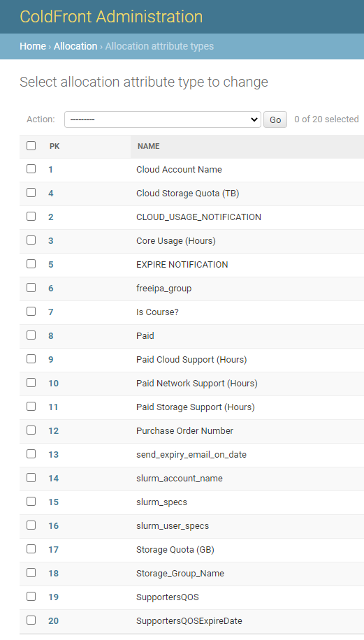Tick the SupportersQOSExpireDate checkbox

tap(31, 620)
